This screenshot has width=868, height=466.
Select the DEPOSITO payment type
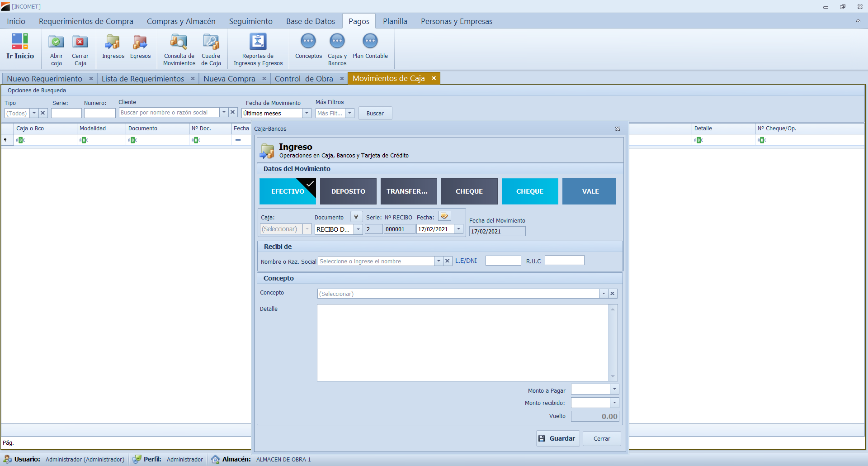(348, 191)
